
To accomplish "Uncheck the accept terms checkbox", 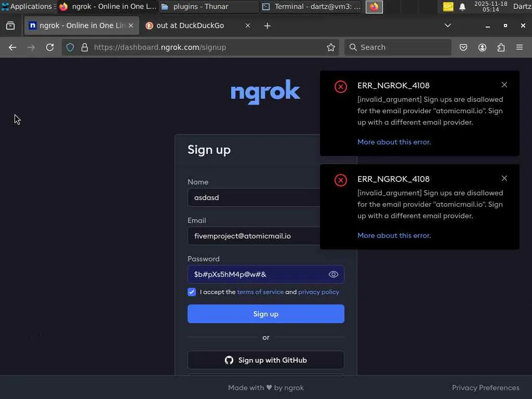I will 192,292.
